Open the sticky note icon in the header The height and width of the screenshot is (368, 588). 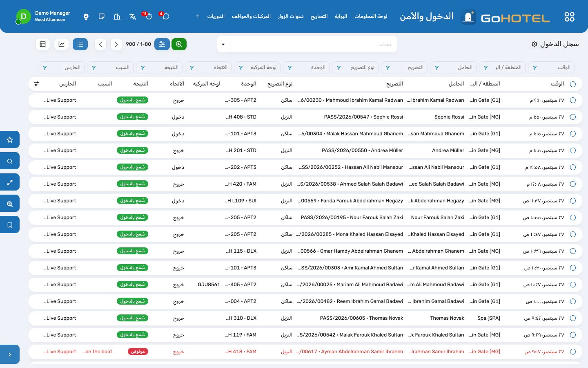102,16
